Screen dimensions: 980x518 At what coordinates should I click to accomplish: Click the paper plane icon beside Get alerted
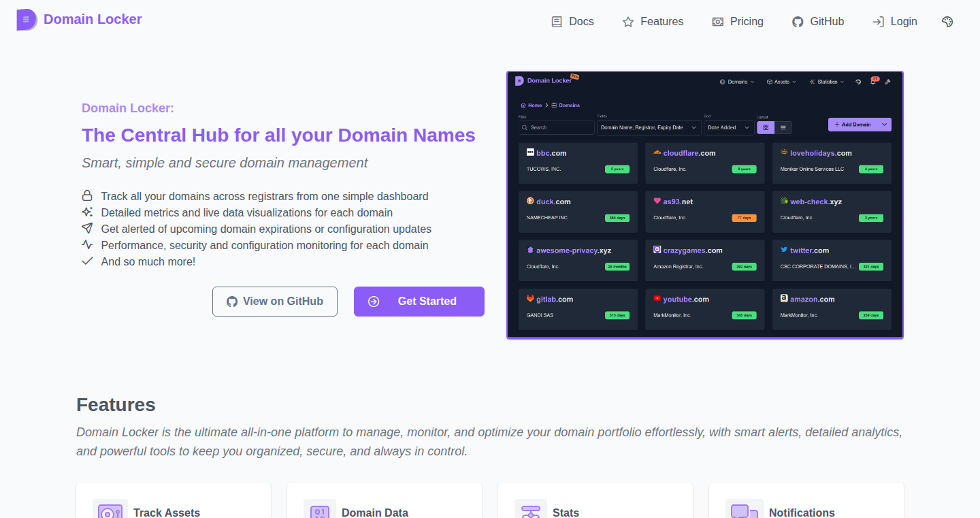[x=87, y=229]
